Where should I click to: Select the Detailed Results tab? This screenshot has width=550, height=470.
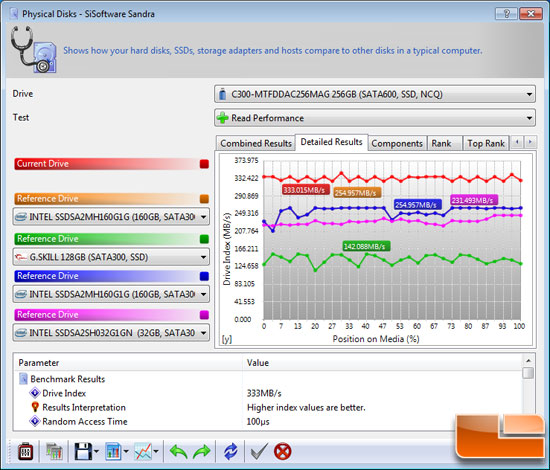331,142
